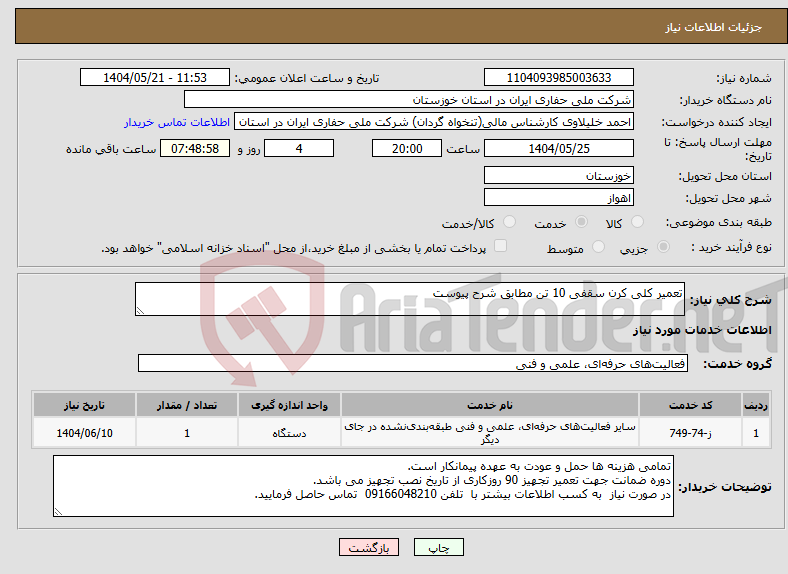
Task: Click the شماره نیاز label
Action: point(744,78)
